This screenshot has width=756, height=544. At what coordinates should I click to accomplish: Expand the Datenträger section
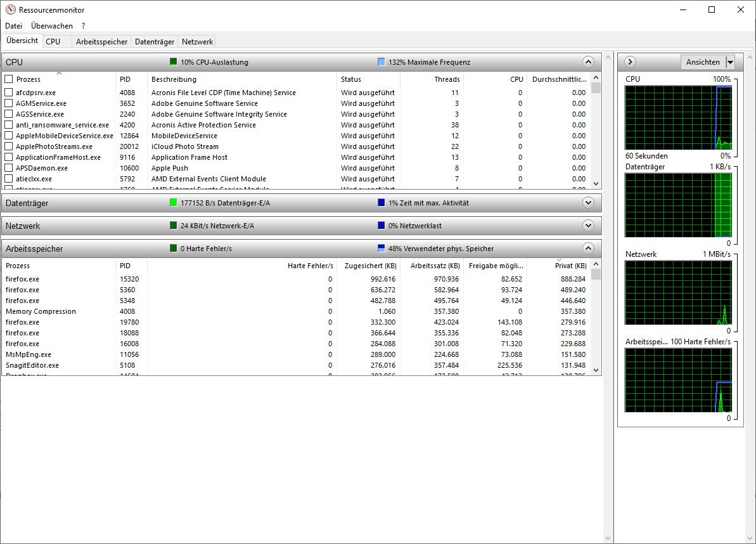pyautogui.click(x=588, y=203)
